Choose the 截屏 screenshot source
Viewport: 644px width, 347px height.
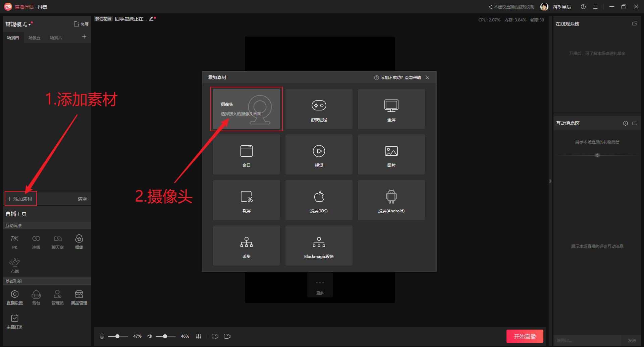coord(247,200)
